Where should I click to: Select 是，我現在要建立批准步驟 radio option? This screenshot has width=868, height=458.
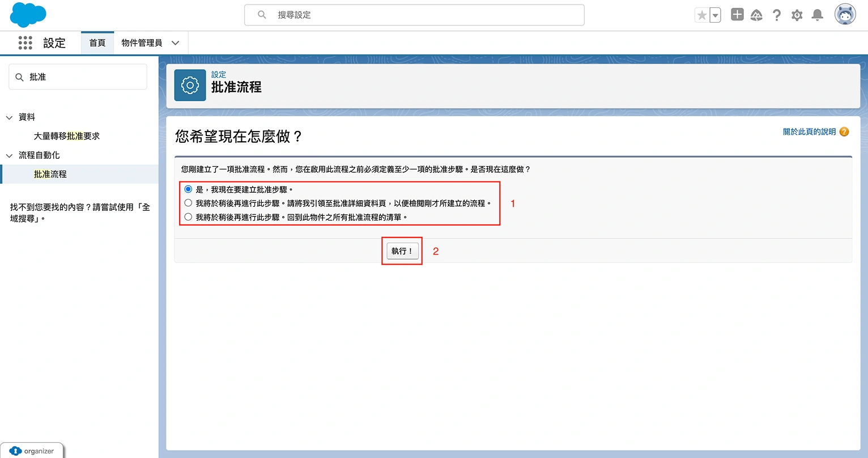point(188,189)
